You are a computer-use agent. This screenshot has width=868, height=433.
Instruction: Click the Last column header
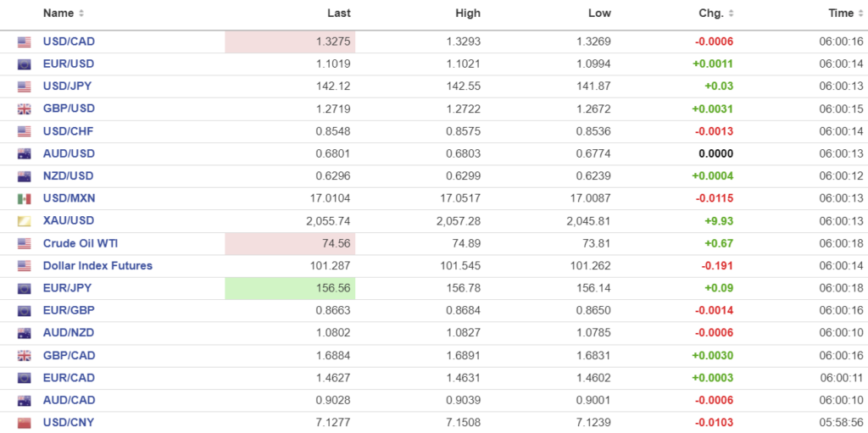[x=338, y=14]
